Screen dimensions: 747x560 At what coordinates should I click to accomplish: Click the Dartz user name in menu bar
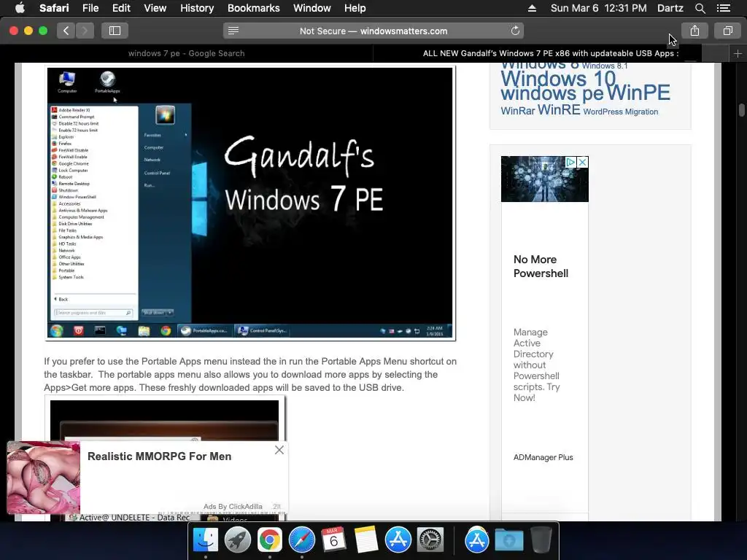pyautogui.click(x=670, y=8)
